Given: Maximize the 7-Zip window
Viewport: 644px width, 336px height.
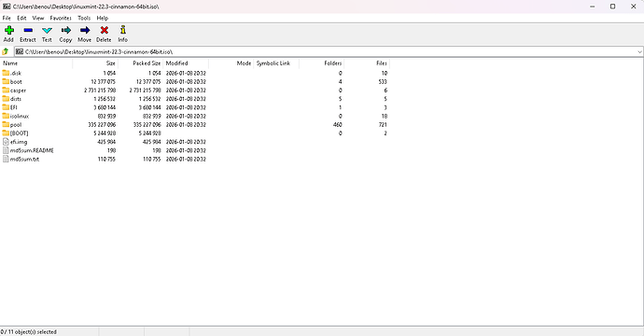Looking at the screenshot, I should 612,7.
